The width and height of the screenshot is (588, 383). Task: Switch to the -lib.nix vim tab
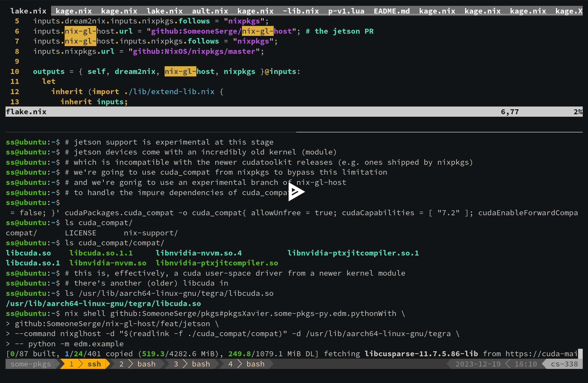(301, 11)
